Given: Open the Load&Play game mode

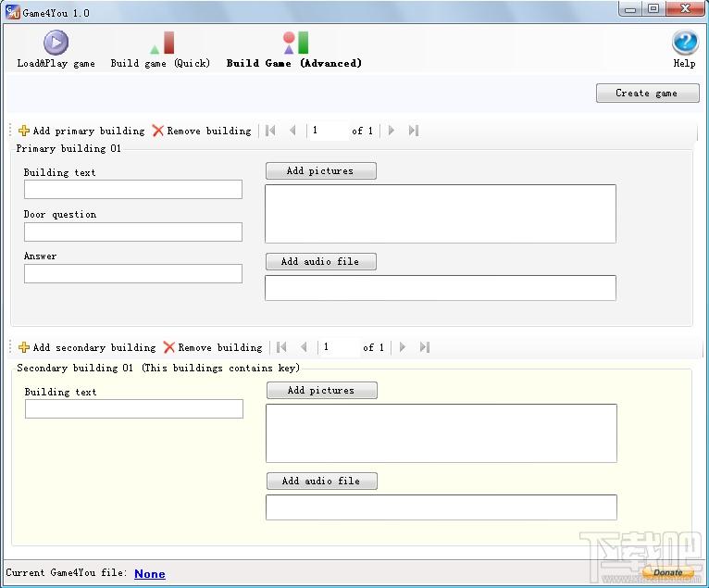Looking at the screenshot, I should pyautogui.click(x=56, y=49).
